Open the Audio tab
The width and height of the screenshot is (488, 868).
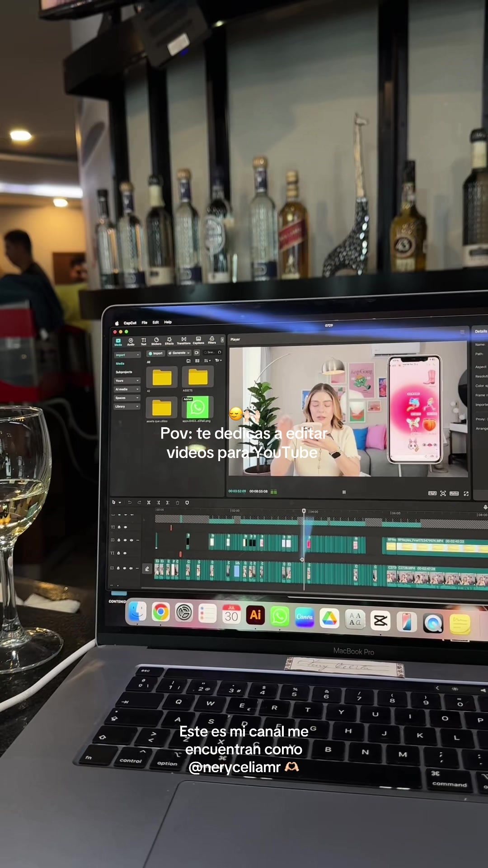(x=131, y=342)
